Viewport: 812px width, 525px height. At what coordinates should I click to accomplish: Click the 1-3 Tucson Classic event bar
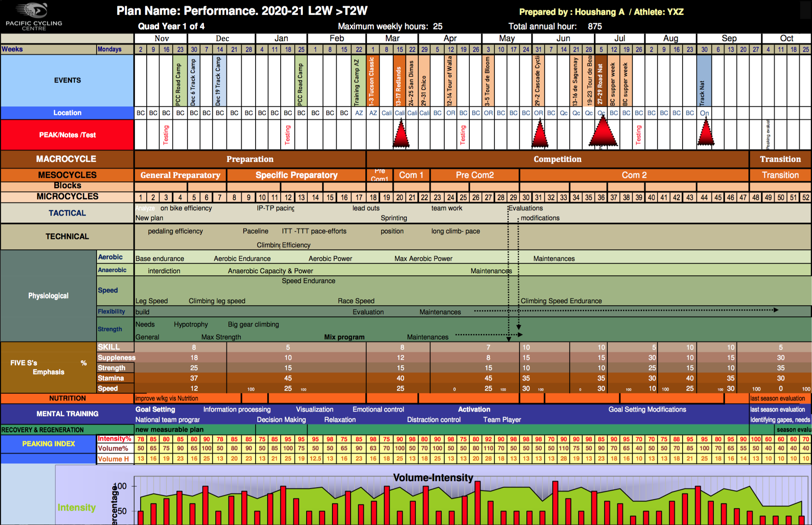pyautogui.click(x=373, y=80)
